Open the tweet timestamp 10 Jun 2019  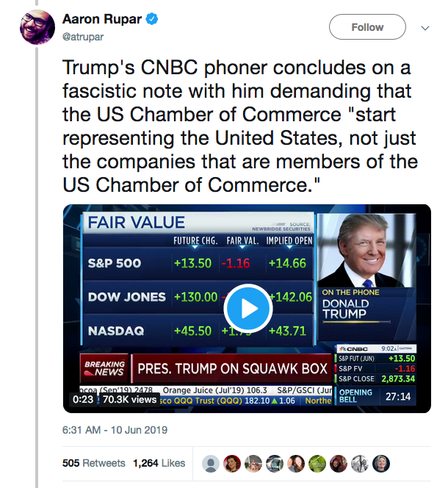point(115,430)
